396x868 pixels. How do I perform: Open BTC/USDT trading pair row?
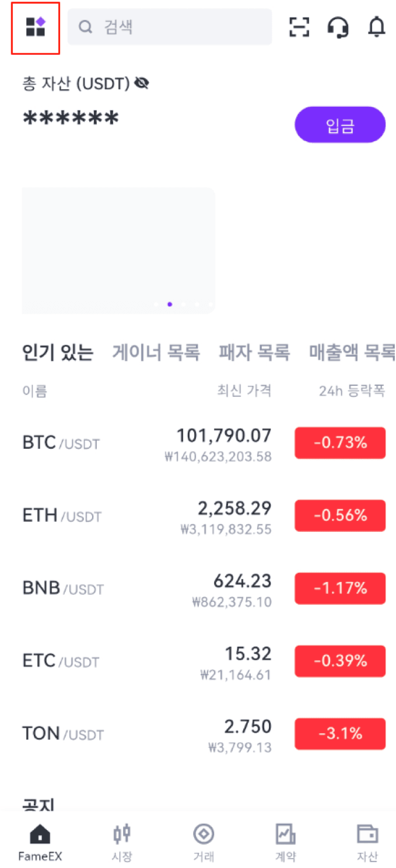[x=204, y=443]
